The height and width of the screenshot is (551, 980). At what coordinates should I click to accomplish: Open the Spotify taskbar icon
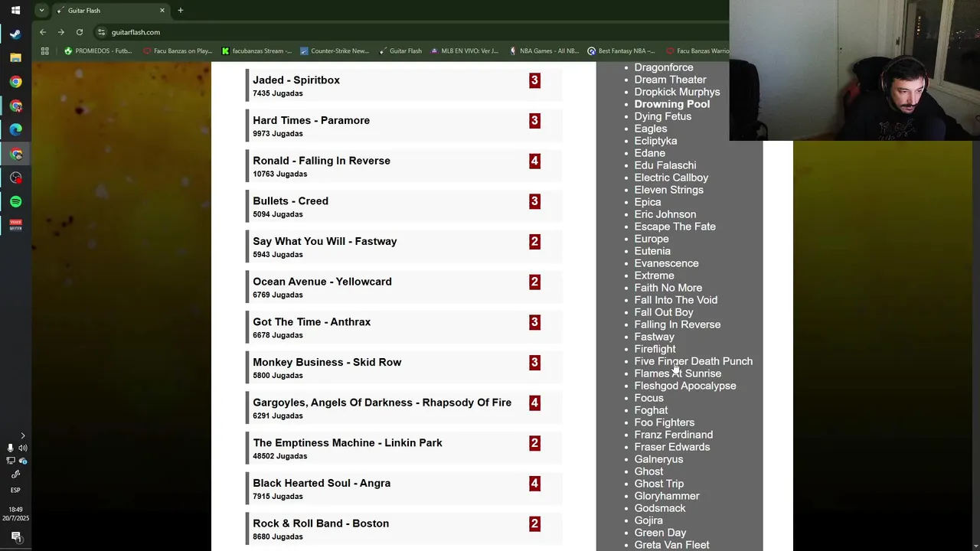coord(15,202)
